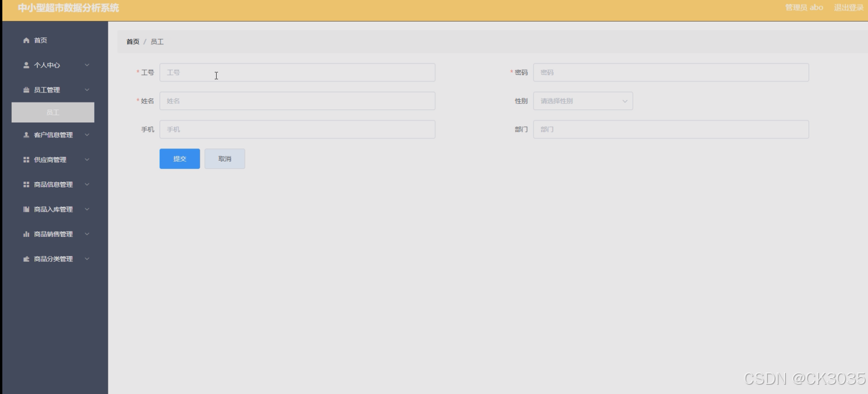Click the icon beside 商品分类管理
The height and width of the screenshot is (394, 868).
(x=26, y=259)
